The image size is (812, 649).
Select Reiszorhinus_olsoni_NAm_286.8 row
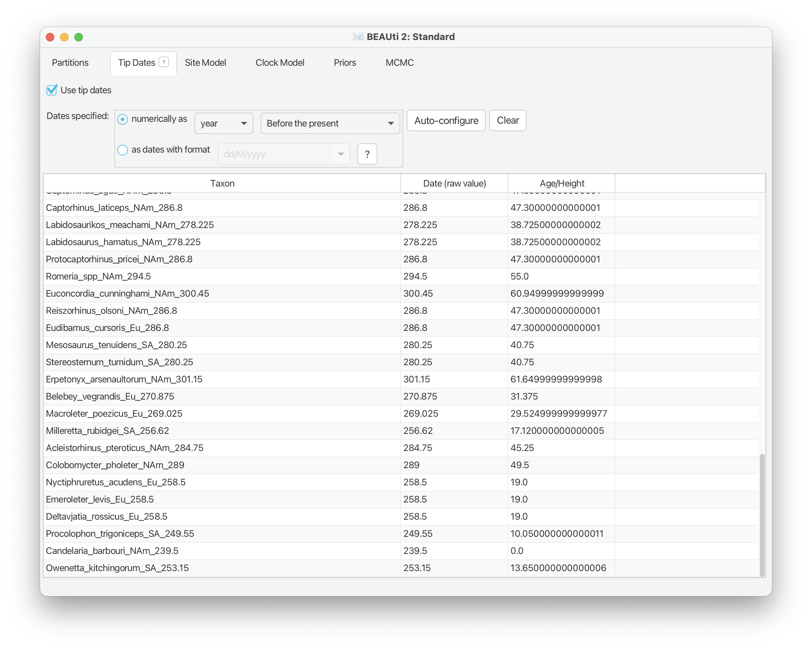coord(401,310)
